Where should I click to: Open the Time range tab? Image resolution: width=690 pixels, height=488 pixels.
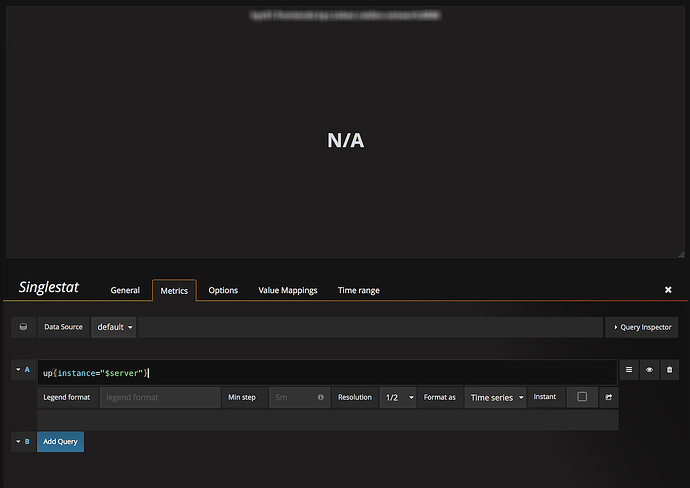359,290
